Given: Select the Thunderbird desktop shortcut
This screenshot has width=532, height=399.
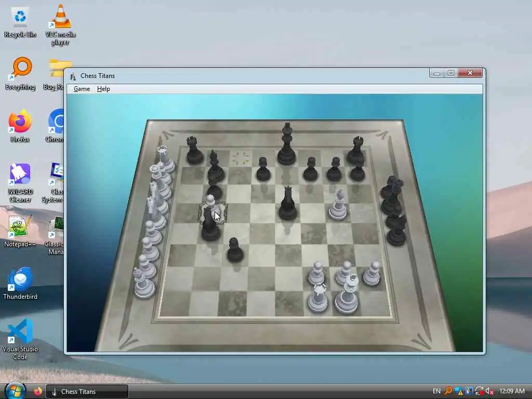Looking at the screenshot, I should pos(20,284).
